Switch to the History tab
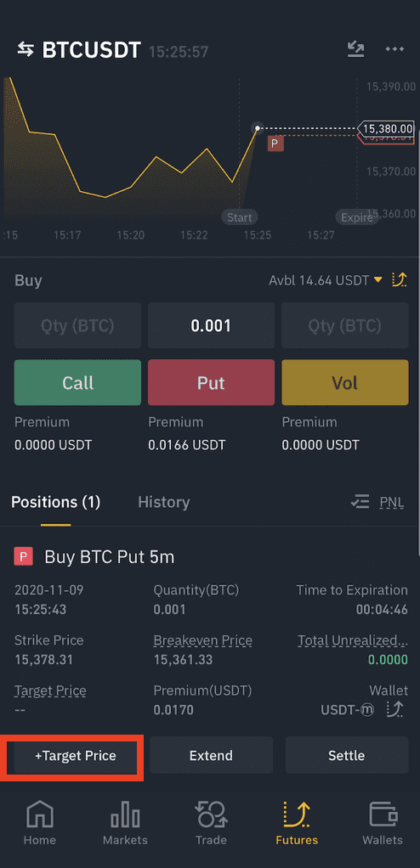This screenshot has width=420, height=868. [x=163, y=502]
